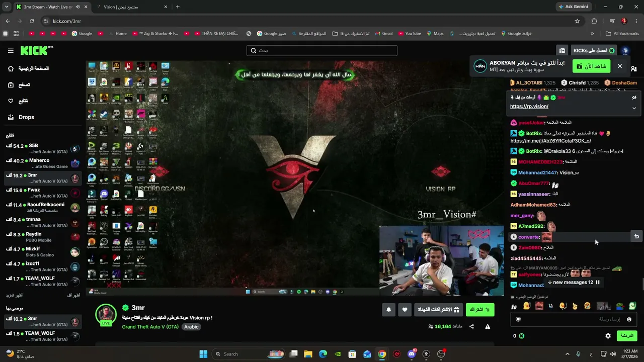
Task: Open Discord from the taskbar
Action: coord(412,354)
